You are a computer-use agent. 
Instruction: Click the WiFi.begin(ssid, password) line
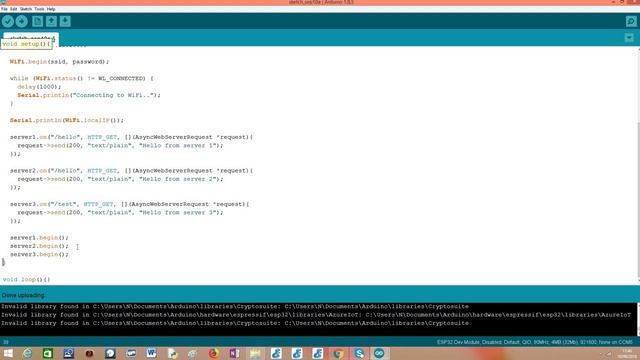tap(59, 62)
